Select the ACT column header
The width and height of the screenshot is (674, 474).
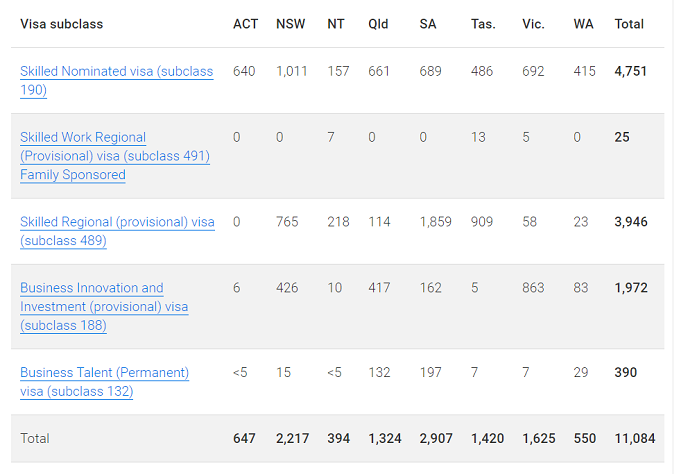tap(245, 24)
